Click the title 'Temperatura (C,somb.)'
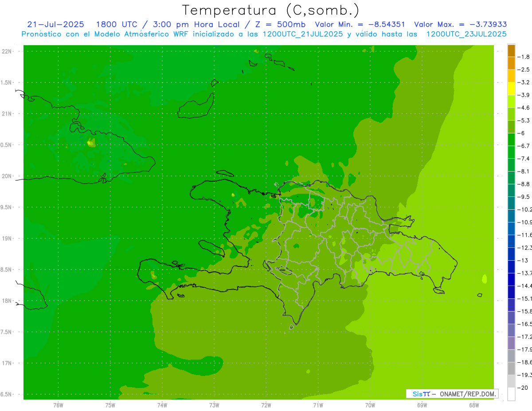Screen dimensions: 532x411 click(x=271, y=10)
